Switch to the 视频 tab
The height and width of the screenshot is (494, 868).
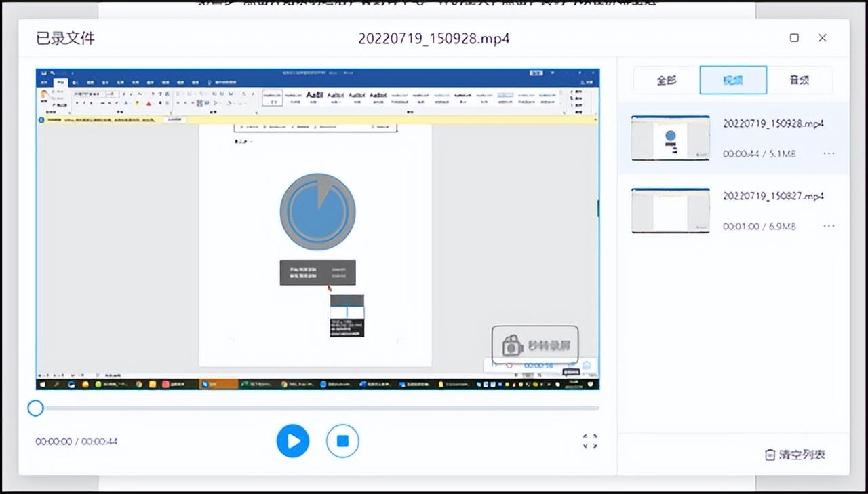coord(733,80)
